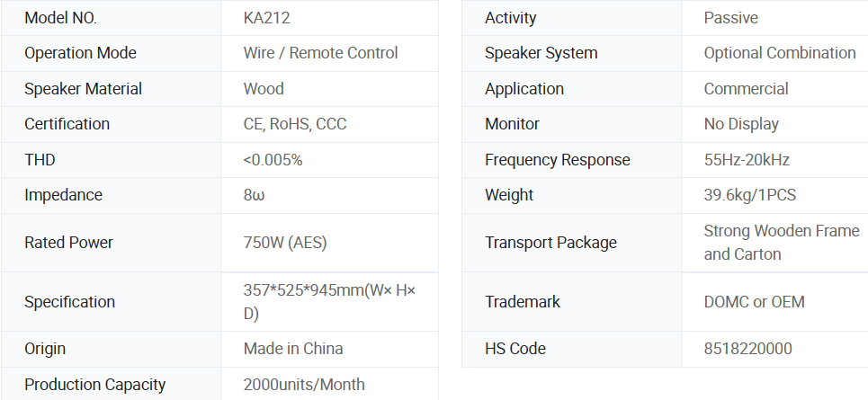
Task: Click the 2000units/Month production capacity value
Action: pos(304,385)
